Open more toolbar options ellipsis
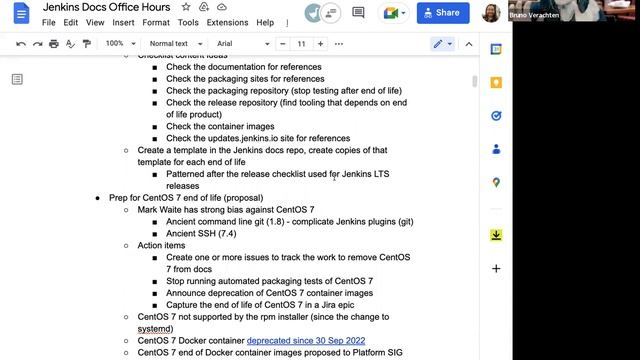The image size is (640, 360). pos(339,44)
